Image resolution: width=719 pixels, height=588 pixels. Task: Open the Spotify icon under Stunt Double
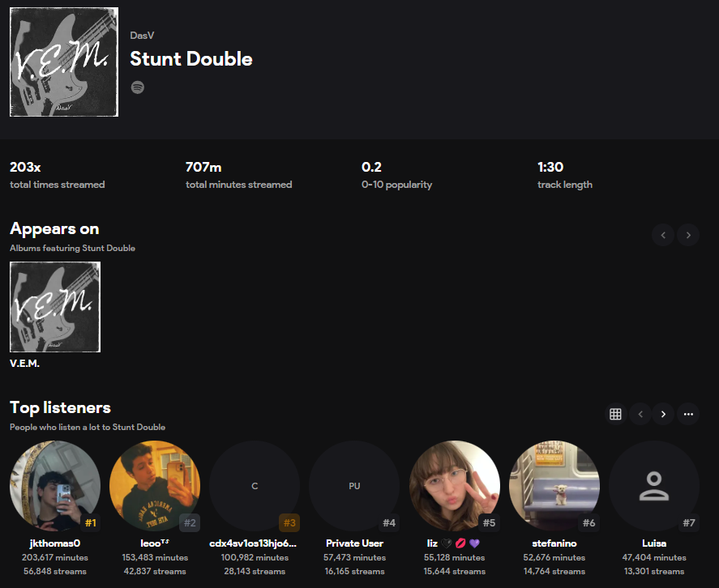tap(138, 87)
